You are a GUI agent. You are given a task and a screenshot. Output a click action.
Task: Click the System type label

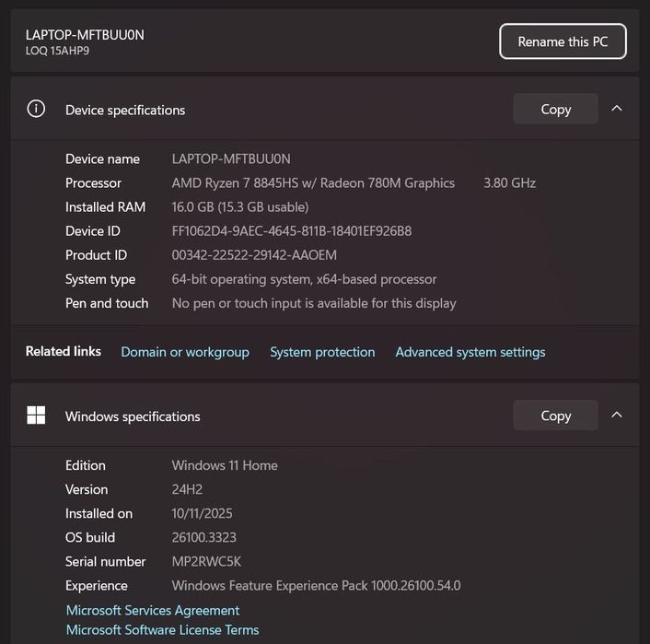[100, 279]
